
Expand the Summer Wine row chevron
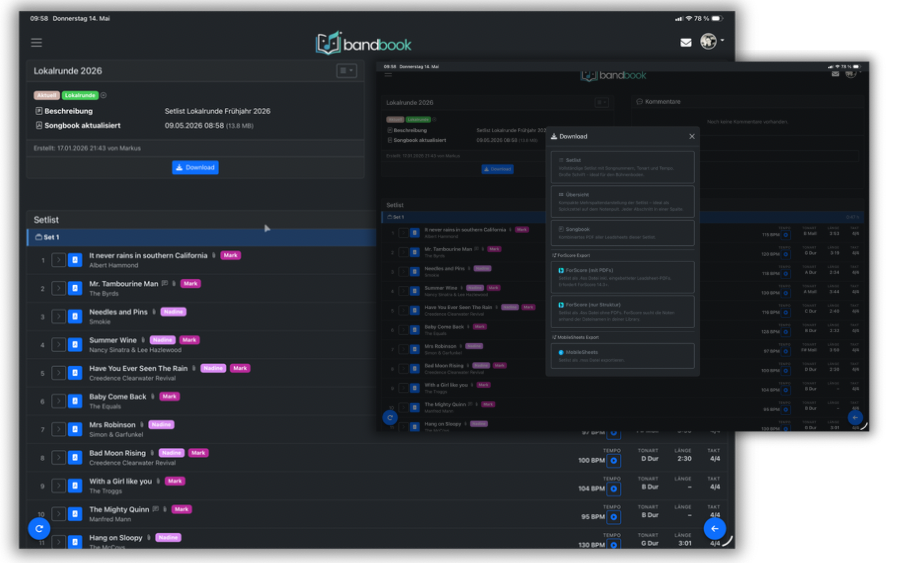[x=58, y=345]
